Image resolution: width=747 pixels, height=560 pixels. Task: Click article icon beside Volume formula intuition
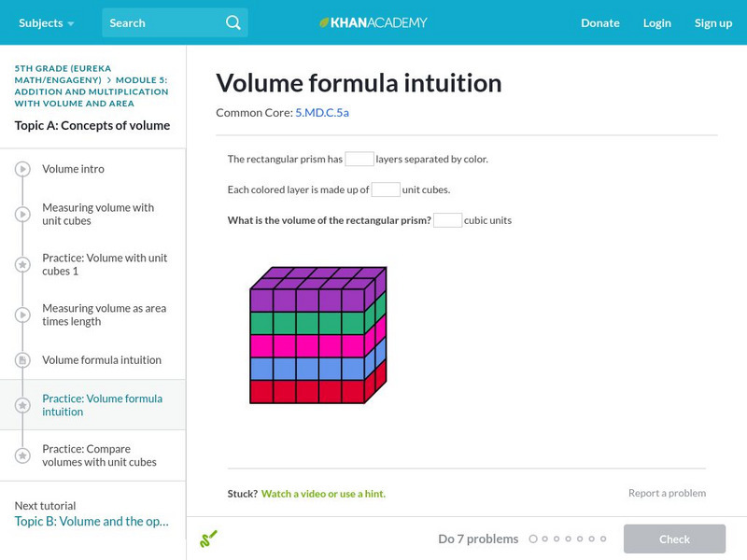[22, 360]
